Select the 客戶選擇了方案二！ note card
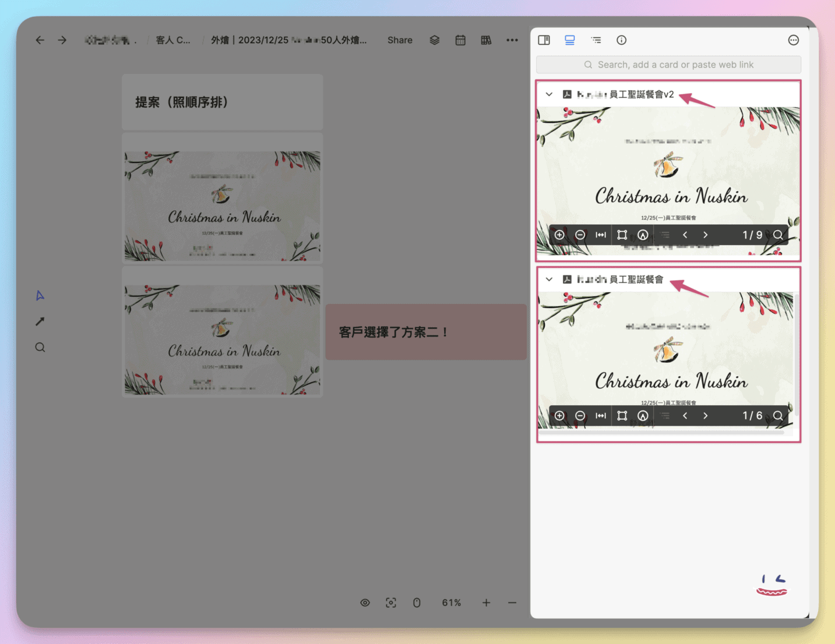 pos(426,332)
